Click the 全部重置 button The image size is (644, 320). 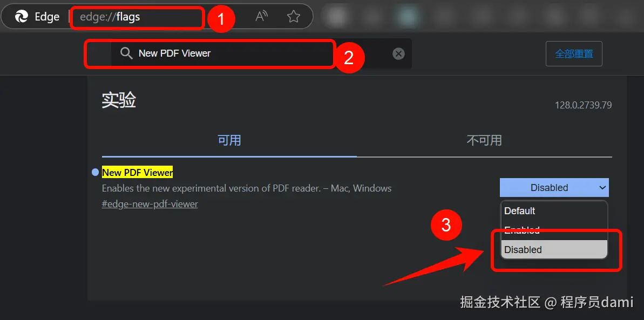(x=574, y=54)
